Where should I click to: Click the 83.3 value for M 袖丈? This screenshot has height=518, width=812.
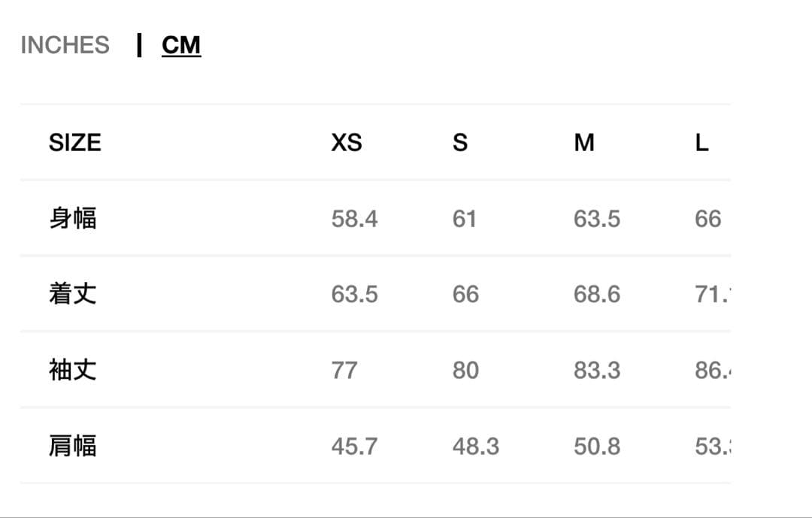click(x=597, y=371)
